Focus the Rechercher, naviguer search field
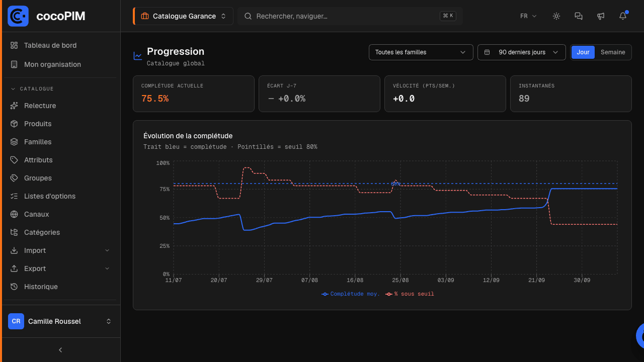644x362 pixels. pos(350,16)
